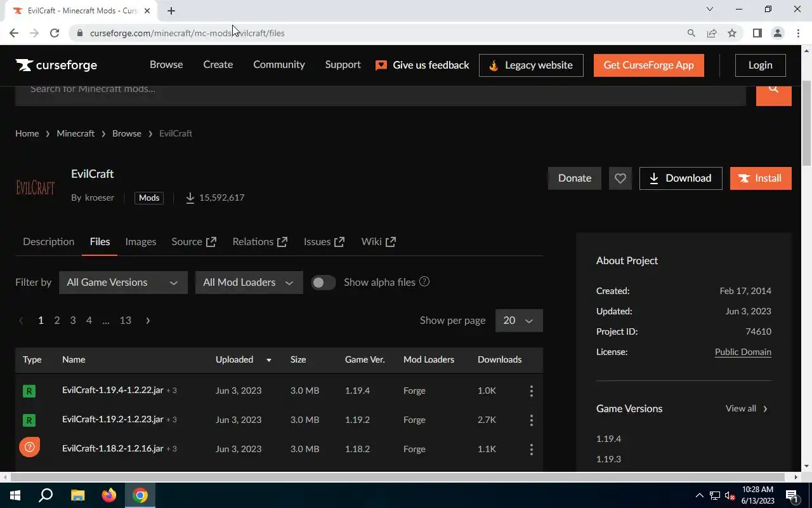
Task: Go to previous page of files arrow
Action: tap(21, 321)
